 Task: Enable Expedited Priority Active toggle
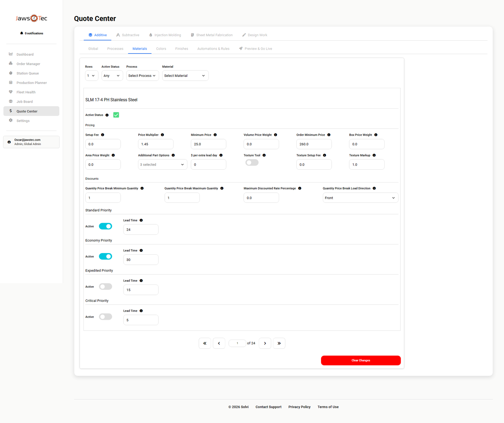click(106, 287)
